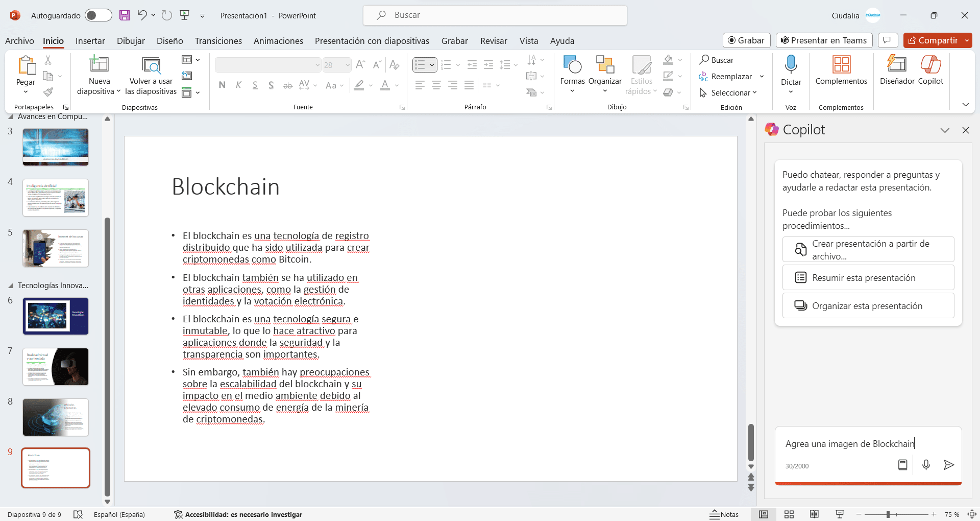Click the Copilot icon in the ribbon
The image size is (980, 521).
click(x=930, y=65)
